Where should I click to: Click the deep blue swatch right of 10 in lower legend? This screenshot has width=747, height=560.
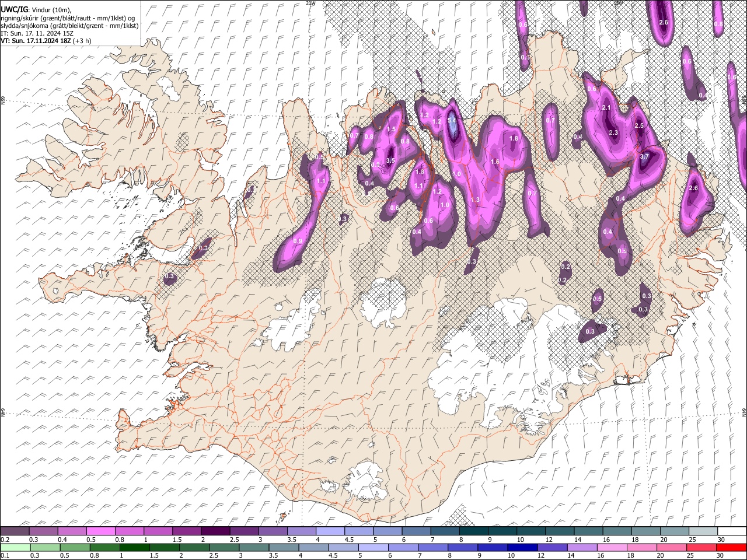tap(522, 547)
